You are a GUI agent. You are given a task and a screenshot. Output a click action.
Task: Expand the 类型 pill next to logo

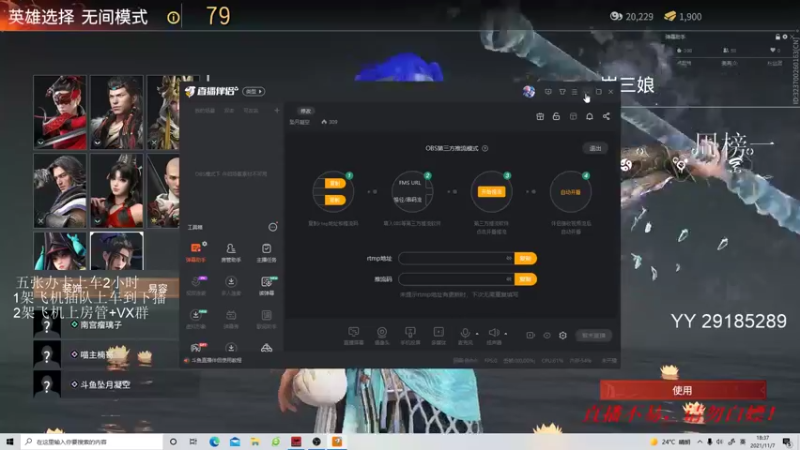click(254, 91)
